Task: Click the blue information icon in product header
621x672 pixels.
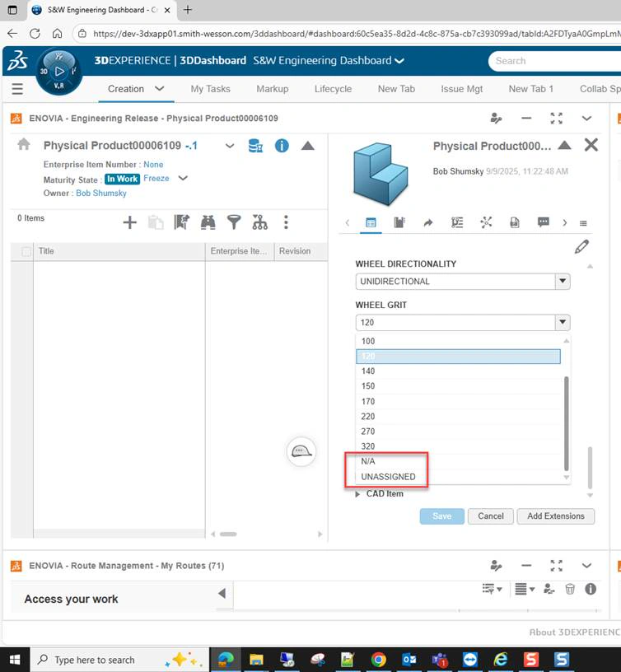Action: coord(282,146)
